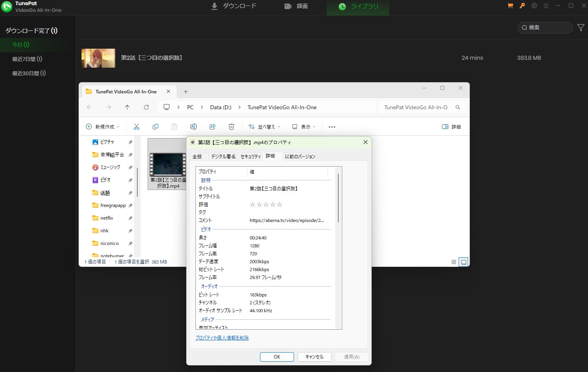Click the delete trash icon in Explorer
The width and height of the screenshot is (588, 372).
click(x=231, y=127)
